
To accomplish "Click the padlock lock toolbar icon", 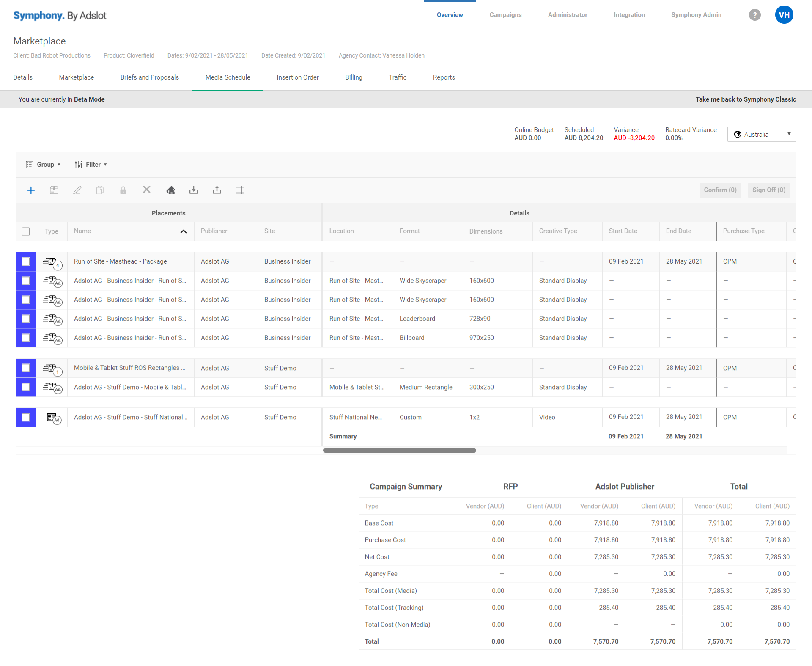I will pyautogui.click(x=123, y=190).
